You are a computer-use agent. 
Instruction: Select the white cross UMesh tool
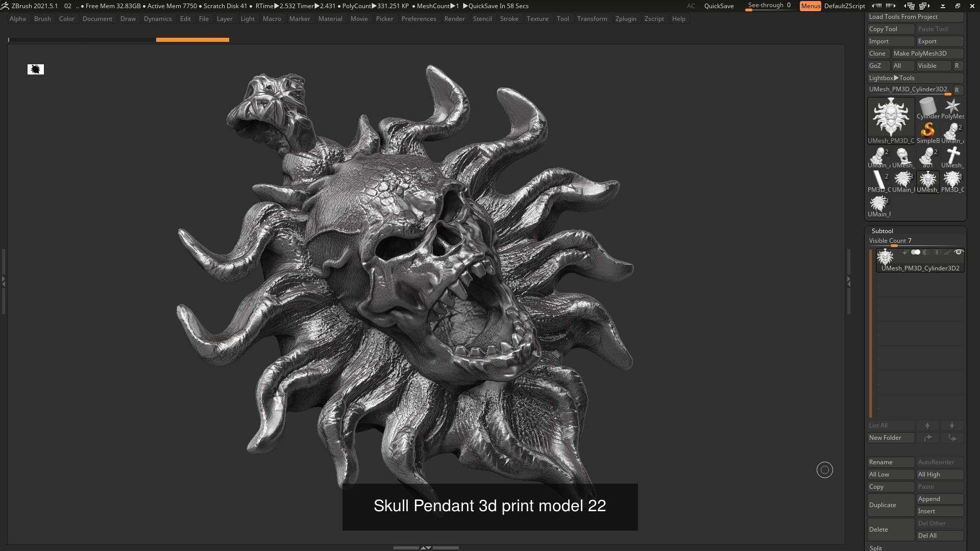(952, 157)
